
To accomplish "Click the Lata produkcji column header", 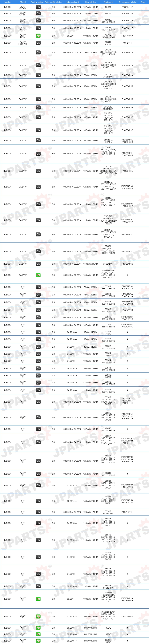I will 72,2.
